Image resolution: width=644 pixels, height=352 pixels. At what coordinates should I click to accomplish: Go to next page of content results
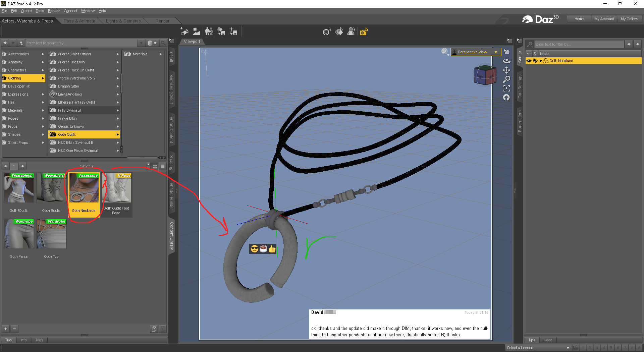[x=22, y=166]
